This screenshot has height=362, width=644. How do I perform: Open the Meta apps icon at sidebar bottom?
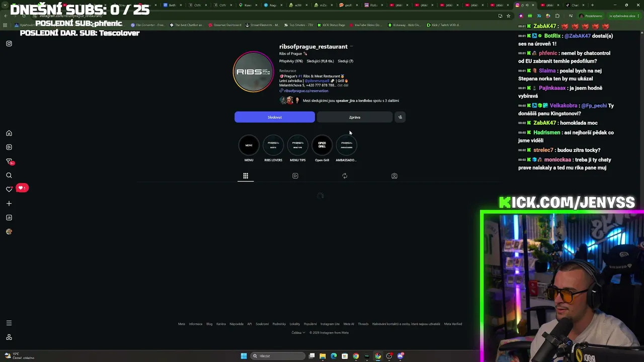click(x=9, y=337)
